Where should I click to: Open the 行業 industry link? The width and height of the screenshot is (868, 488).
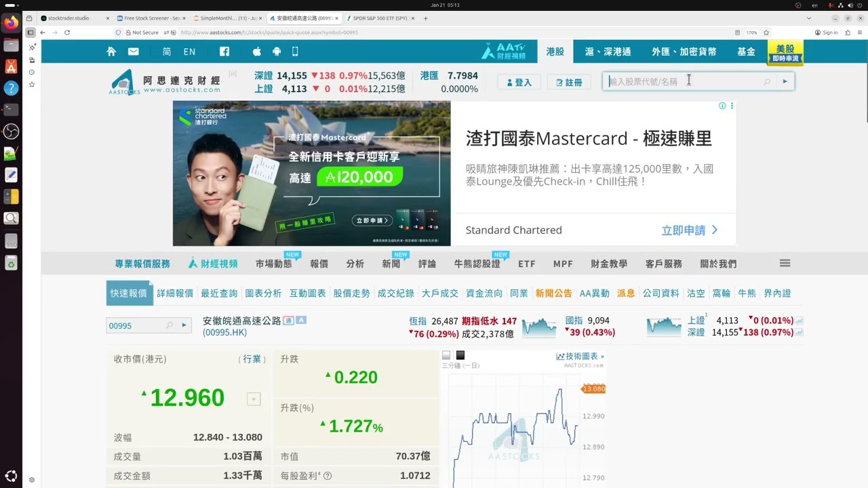click(x=252, y=359)
